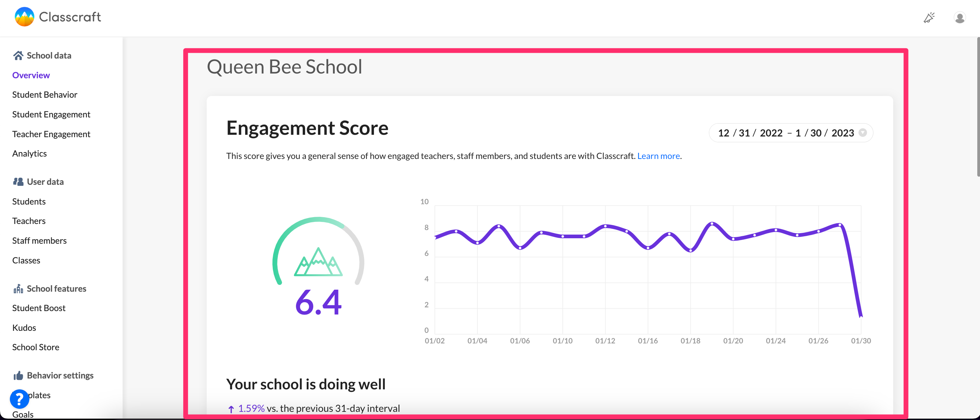Click the Classcraft wordmark

pos(70,17)
